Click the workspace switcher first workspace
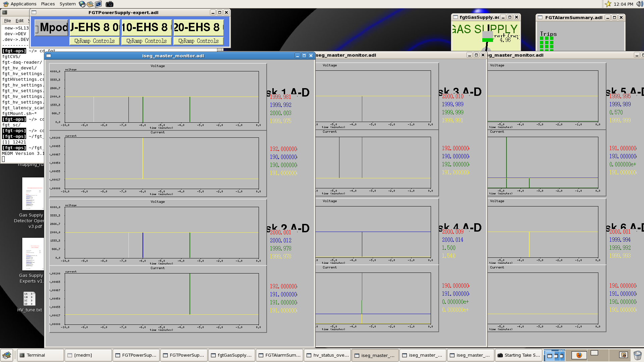This screenshot has height=362, width=644. (554, 355)
